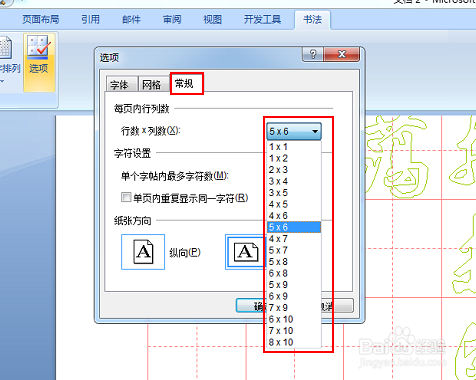The image size is (476, 380).
Task: Click the 确定 OK button
Action: pyautogui.click(x=252, y=306)
